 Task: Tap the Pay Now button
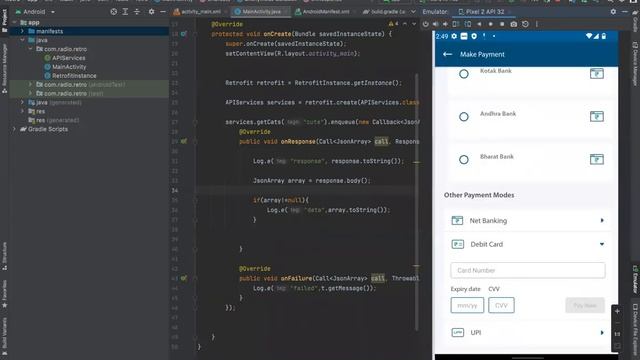(x=584, y=305)
